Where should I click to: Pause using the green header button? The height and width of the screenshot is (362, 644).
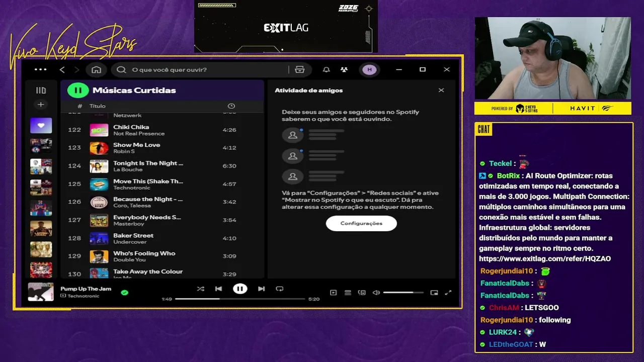(x=77, y=90)
